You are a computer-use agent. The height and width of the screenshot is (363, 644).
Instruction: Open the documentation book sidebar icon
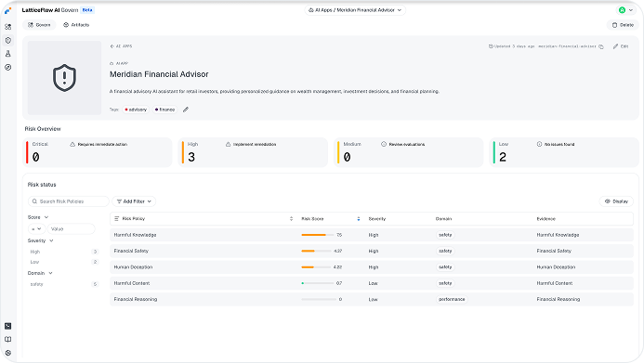pyautogui.click(x=7, y=339)
